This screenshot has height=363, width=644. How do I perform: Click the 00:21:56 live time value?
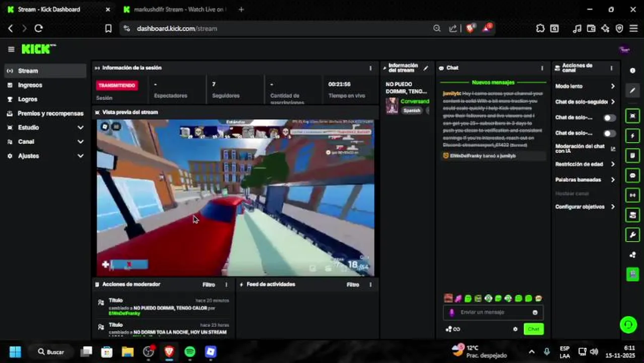[x=339, y=84]
